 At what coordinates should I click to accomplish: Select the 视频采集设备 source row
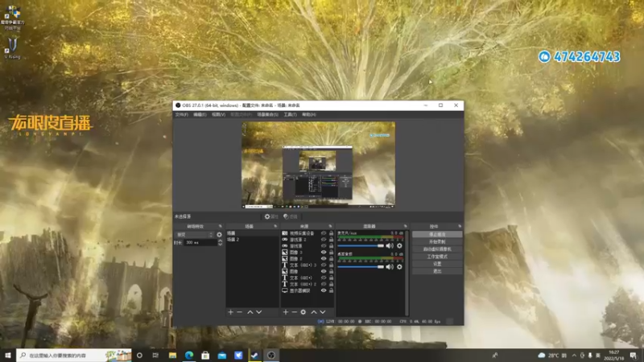[x=308, y=233]
